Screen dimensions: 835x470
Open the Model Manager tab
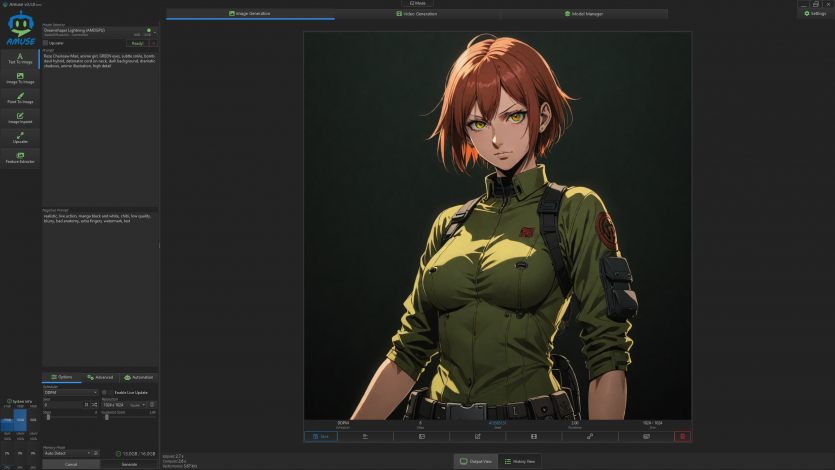coord(584,14)
